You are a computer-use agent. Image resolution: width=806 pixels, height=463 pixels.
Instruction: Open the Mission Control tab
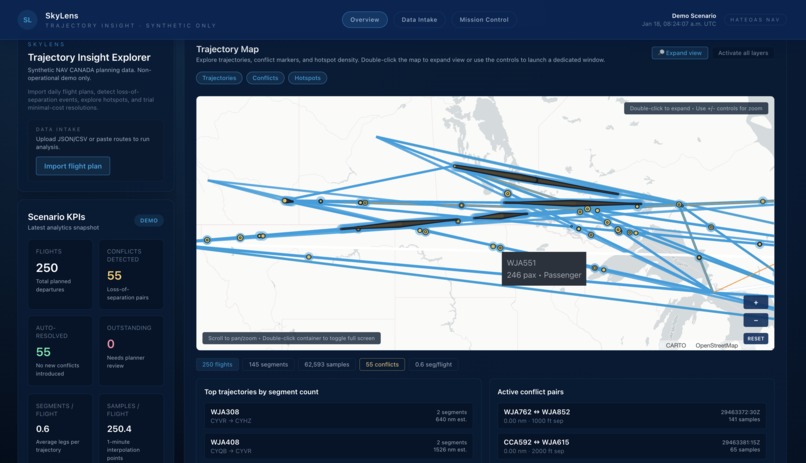coord(484,20)
